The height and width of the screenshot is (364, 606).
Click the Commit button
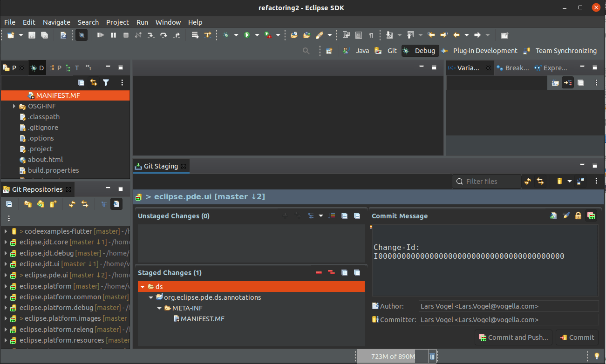click(577, 337)
